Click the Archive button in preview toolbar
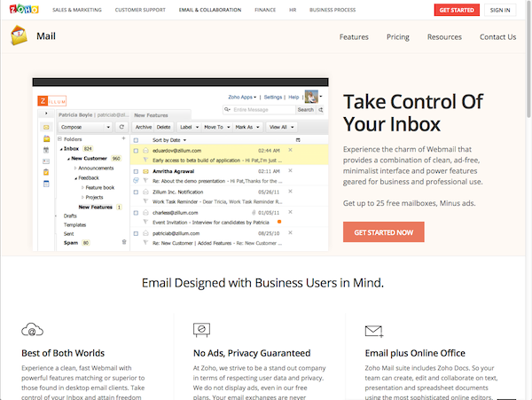 [144, 127]
